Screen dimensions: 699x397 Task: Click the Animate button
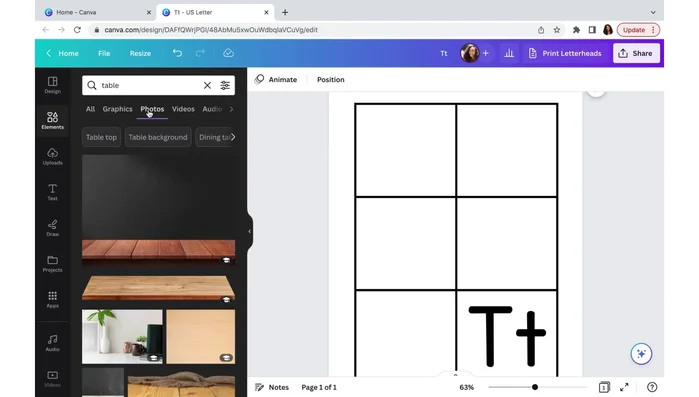click(275, 79)
